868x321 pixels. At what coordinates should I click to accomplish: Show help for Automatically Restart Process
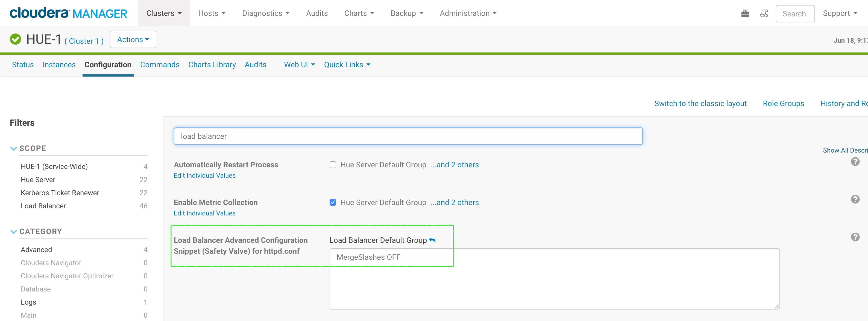click(855, 162)
